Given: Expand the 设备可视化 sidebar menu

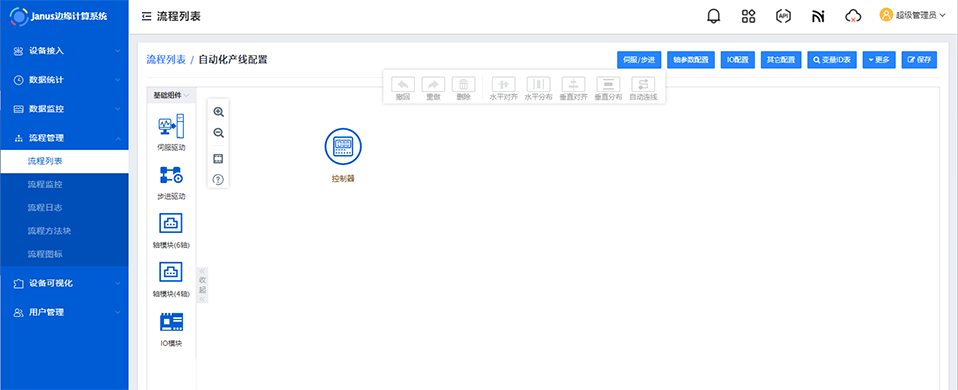Looking at the screenshot, I should [64, 283].
